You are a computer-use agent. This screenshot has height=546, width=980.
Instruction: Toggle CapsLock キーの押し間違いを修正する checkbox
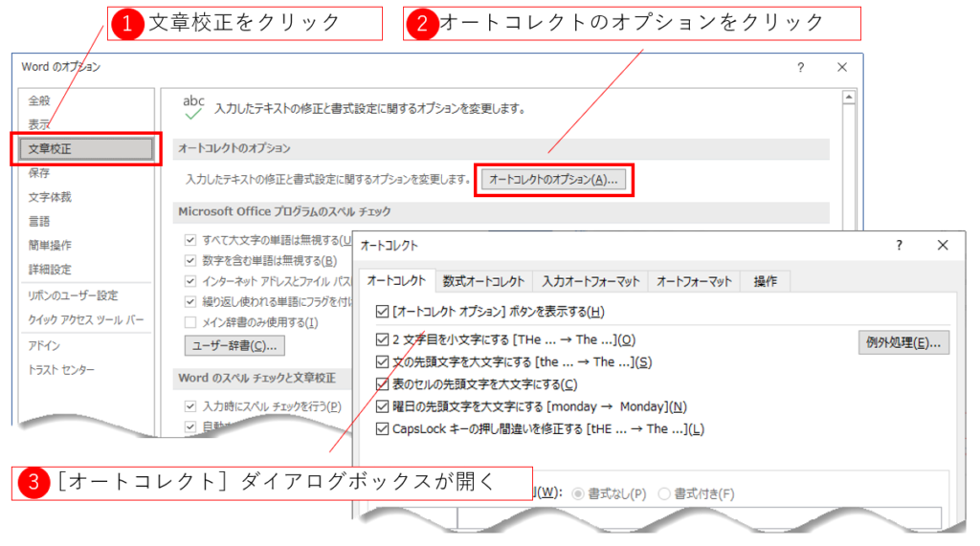click(384, 429)
